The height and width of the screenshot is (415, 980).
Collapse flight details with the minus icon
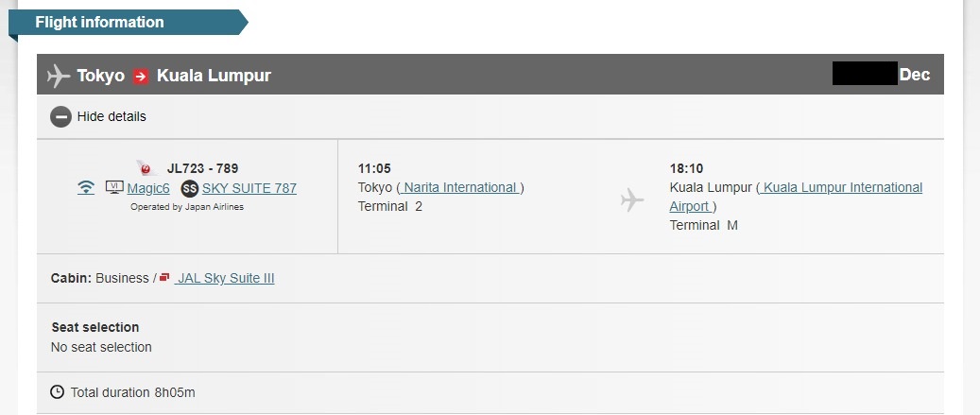(x=61, y=117)
